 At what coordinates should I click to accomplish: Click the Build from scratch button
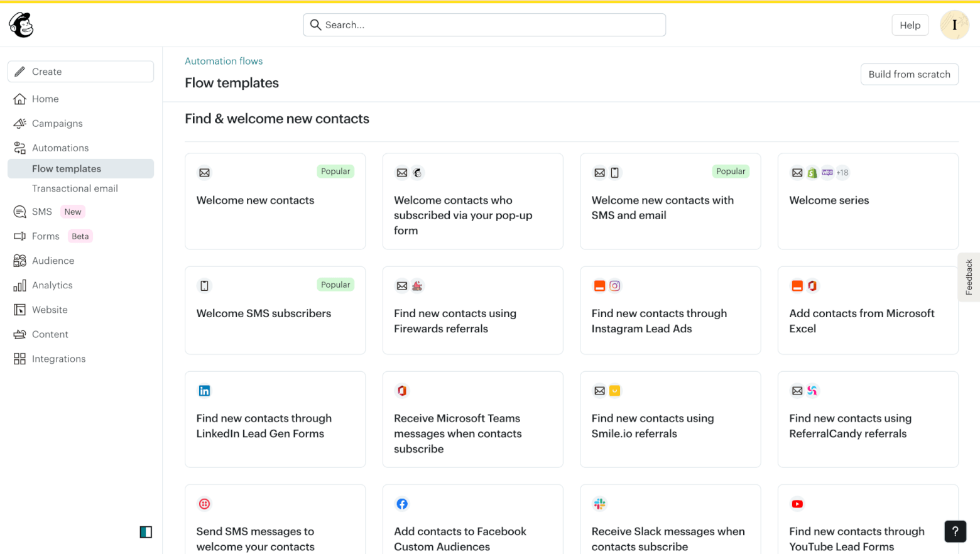point(909,74)
